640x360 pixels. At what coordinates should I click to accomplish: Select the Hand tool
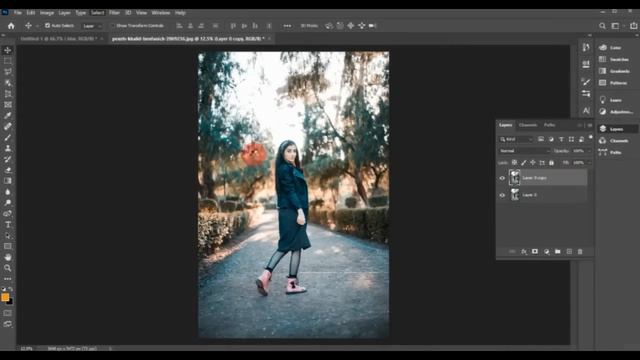coord(8,257)
